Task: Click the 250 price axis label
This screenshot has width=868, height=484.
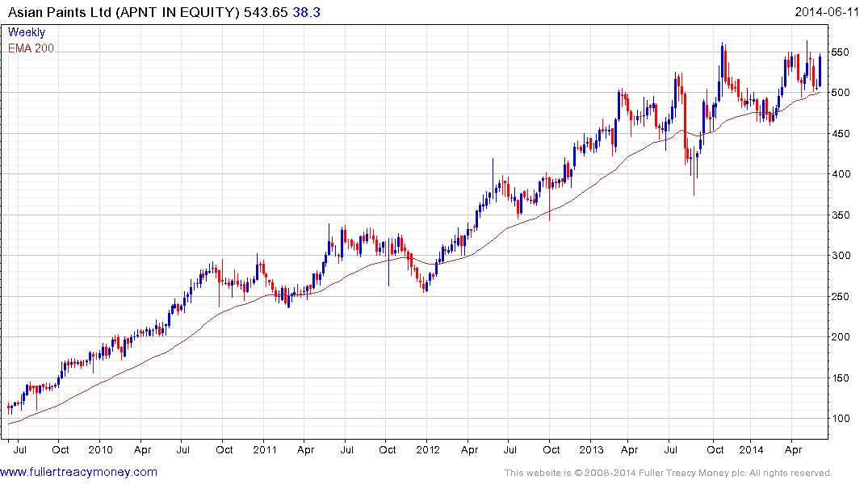Action: [x=841, y=297]
